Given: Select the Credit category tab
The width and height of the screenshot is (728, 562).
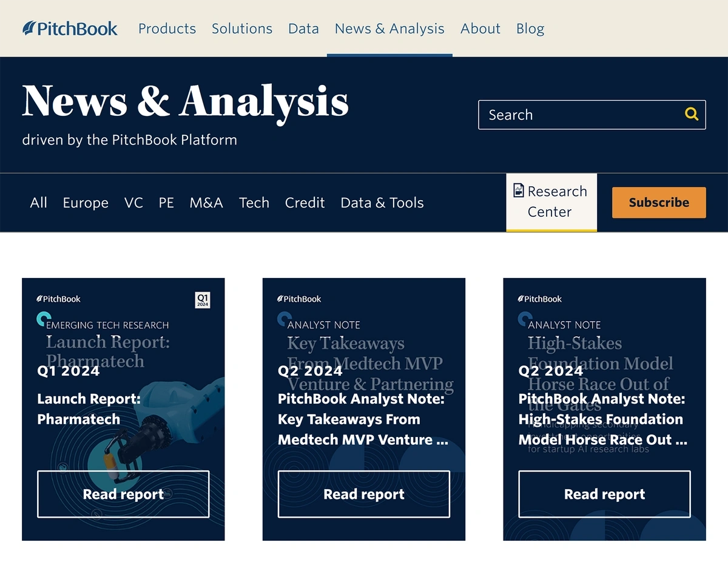Looking at the screenshot, I should [305, 203].
